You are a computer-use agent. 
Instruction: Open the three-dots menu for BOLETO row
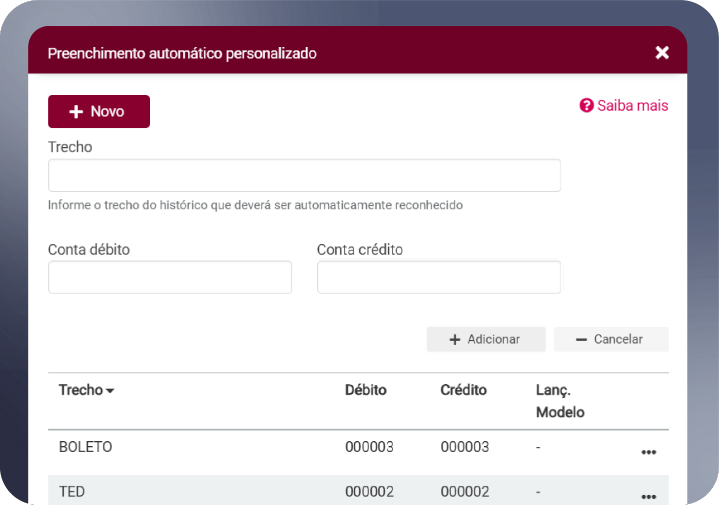coord(648,452)
